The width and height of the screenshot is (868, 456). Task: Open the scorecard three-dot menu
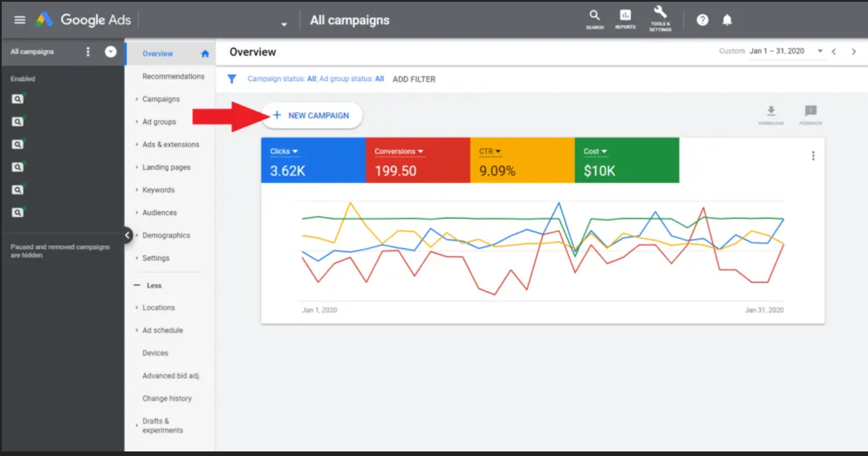(x=813, y=155)
